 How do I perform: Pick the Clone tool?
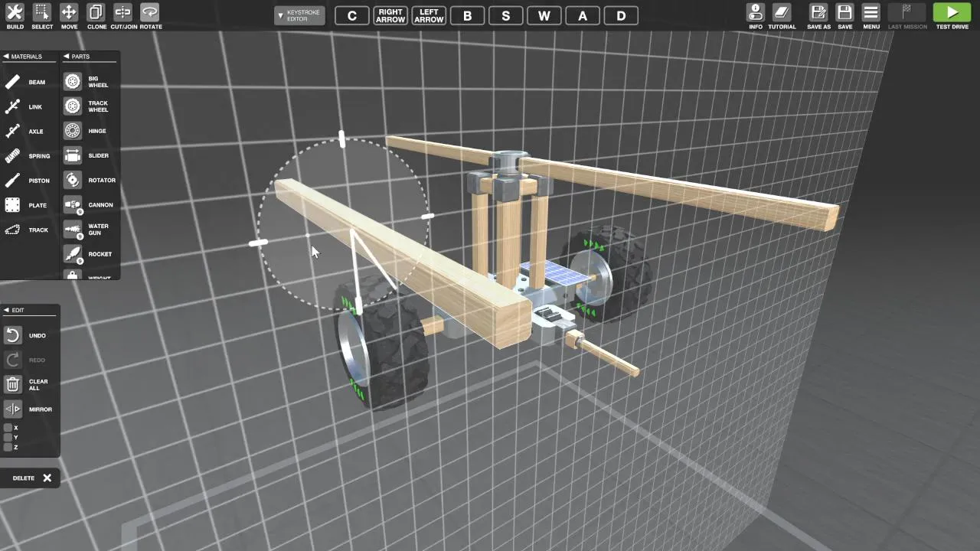(96, 16)
